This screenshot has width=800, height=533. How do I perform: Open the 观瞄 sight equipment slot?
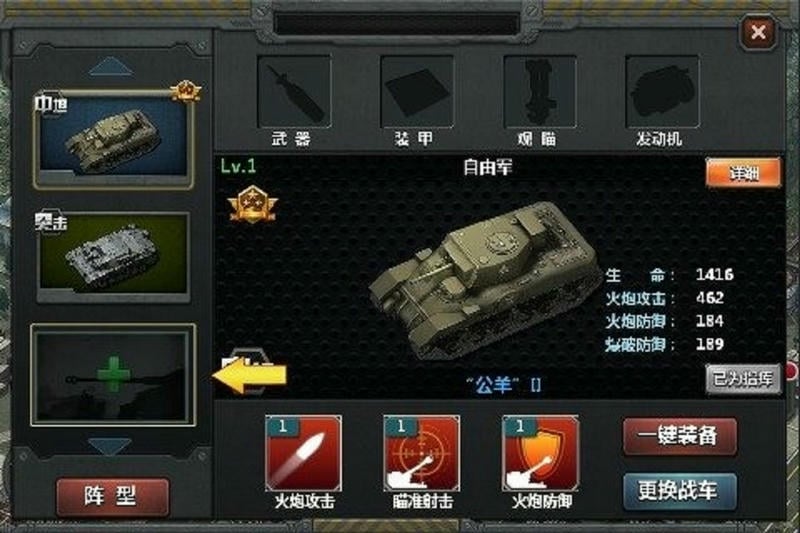pos(540,92)
